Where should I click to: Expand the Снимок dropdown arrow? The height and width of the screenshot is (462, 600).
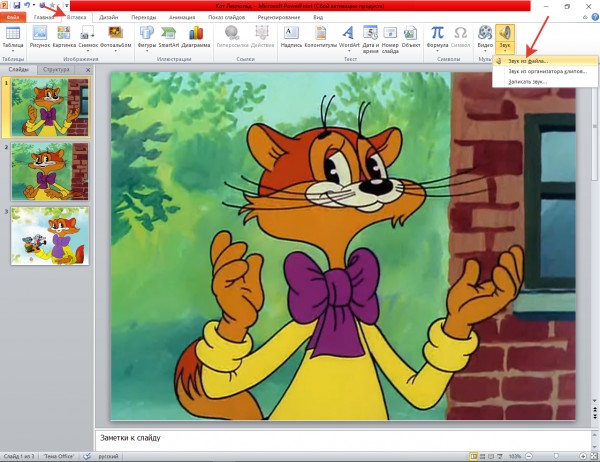coord(88,51)
